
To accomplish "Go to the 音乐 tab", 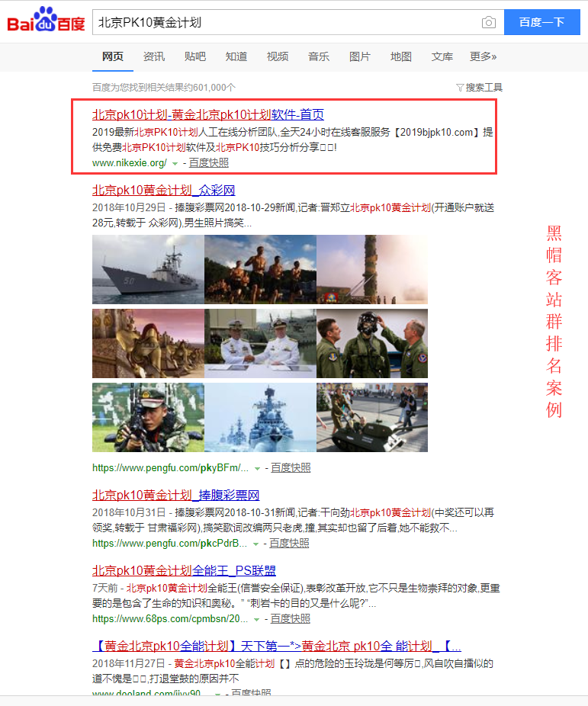I will point(319,56).
